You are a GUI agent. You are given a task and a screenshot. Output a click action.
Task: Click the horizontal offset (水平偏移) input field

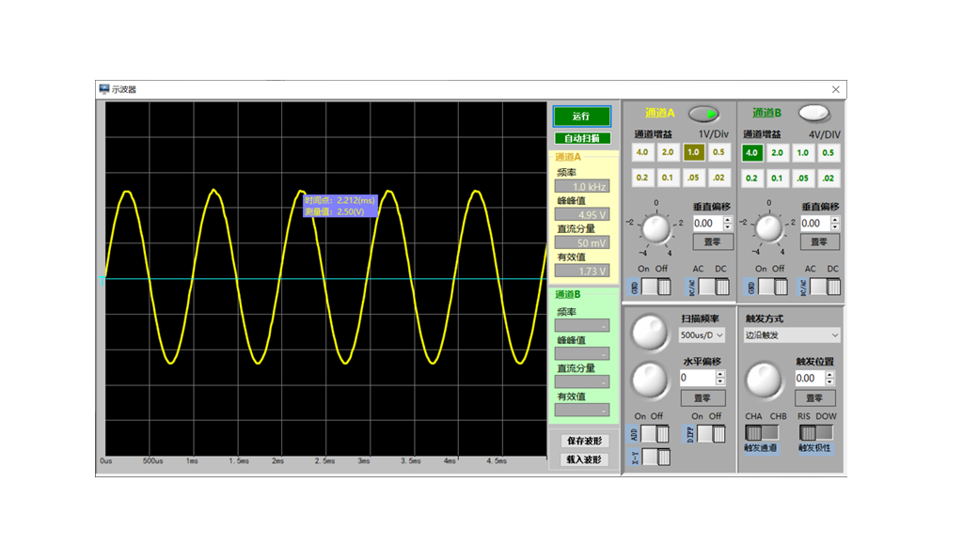pos(697,378)
